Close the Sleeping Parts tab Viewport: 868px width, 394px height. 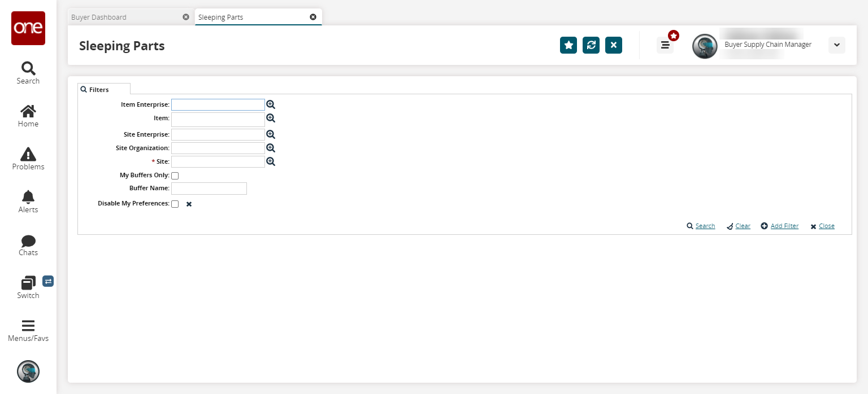pyautogui.click(x=313, y=17)
